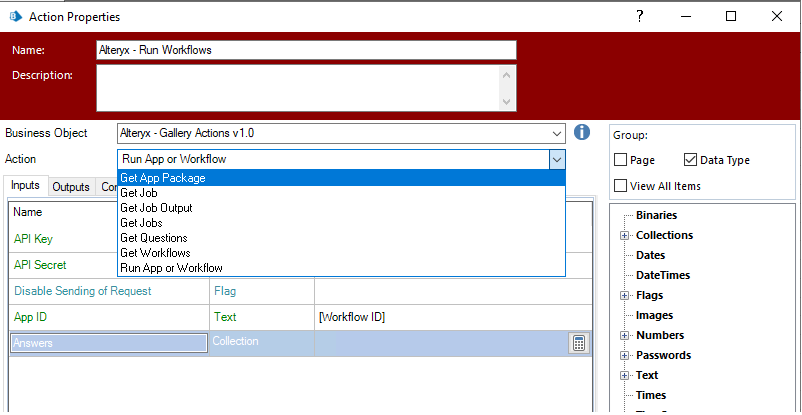802x415 pixels.
Task: Select Get Questions option
Action: (x=341, y=238)
